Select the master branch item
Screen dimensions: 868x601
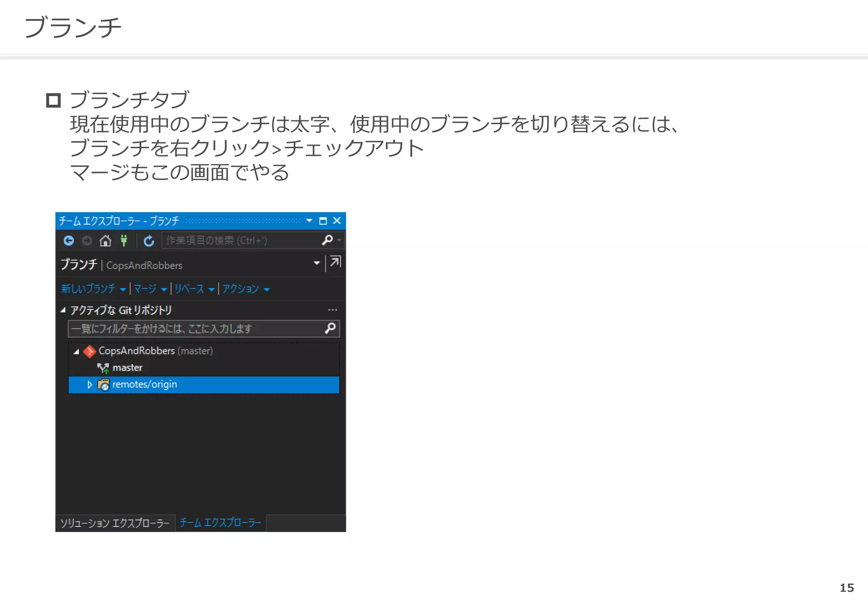click(x=127, y=367)
